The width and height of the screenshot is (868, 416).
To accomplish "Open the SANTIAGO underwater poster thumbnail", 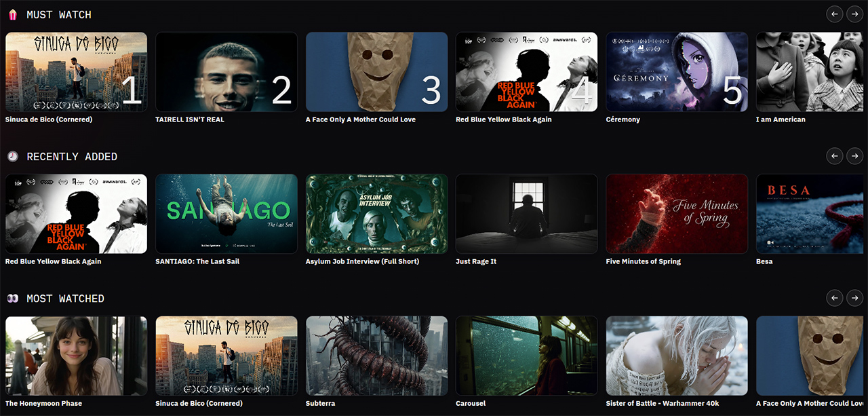I will 226,214.
